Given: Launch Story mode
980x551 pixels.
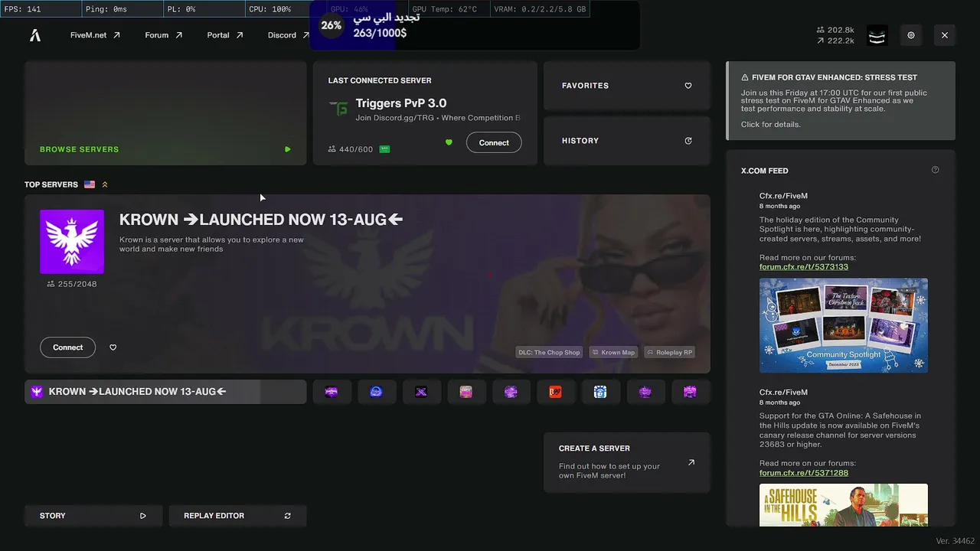Looking at the screenshot, I should coord(93,516).
